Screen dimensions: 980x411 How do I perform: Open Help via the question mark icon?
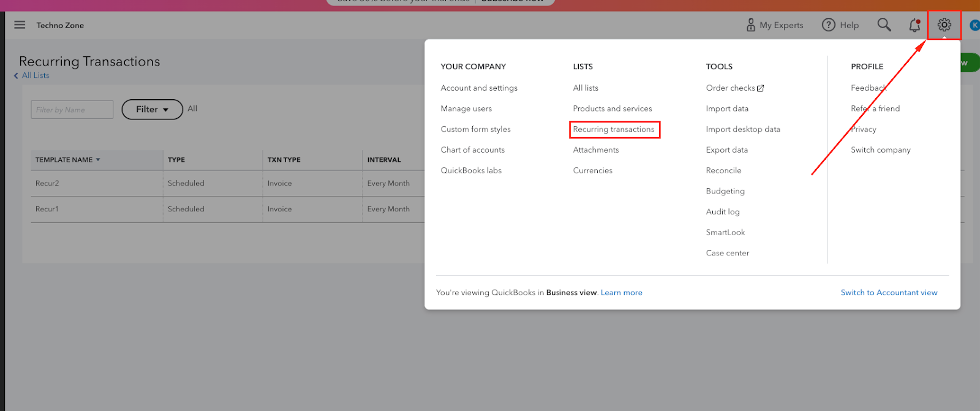click(x=829, y=25)
